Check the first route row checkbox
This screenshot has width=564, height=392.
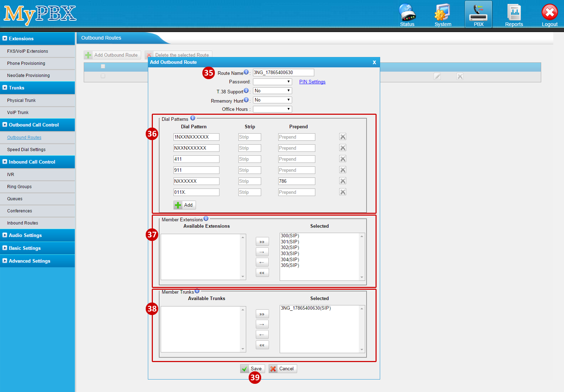103,76
